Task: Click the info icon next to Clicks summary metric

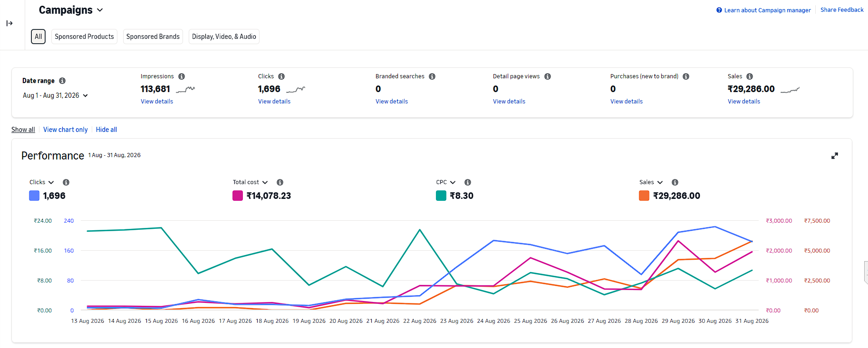Action: click(x=281, y=76)
